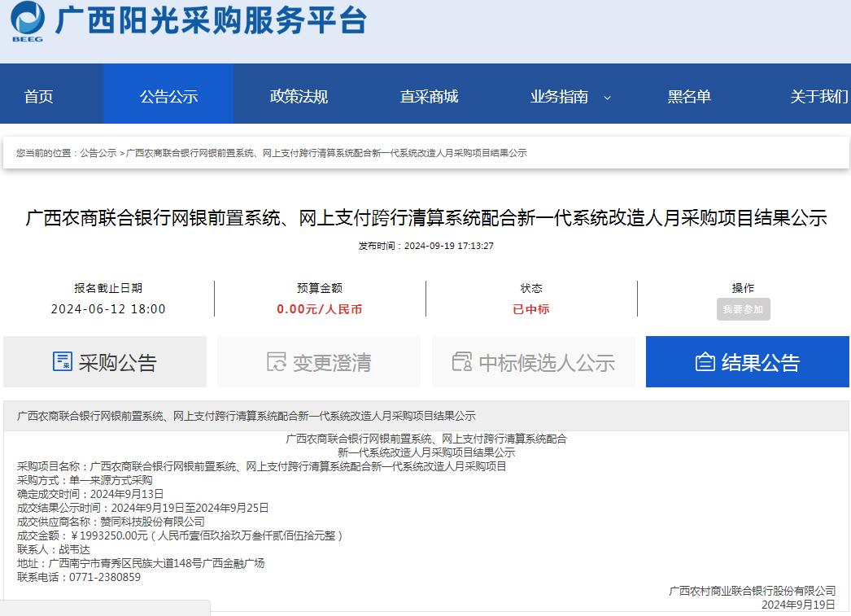Click the 采购项目名称 line
The image size is (851, 616).
click(262, 466)
